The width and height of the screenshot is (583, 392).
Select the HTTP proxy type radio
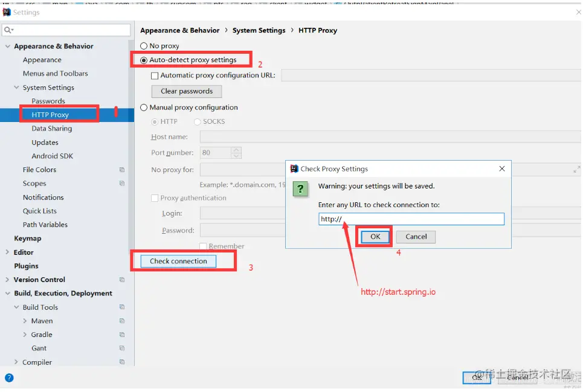(155, 122)
